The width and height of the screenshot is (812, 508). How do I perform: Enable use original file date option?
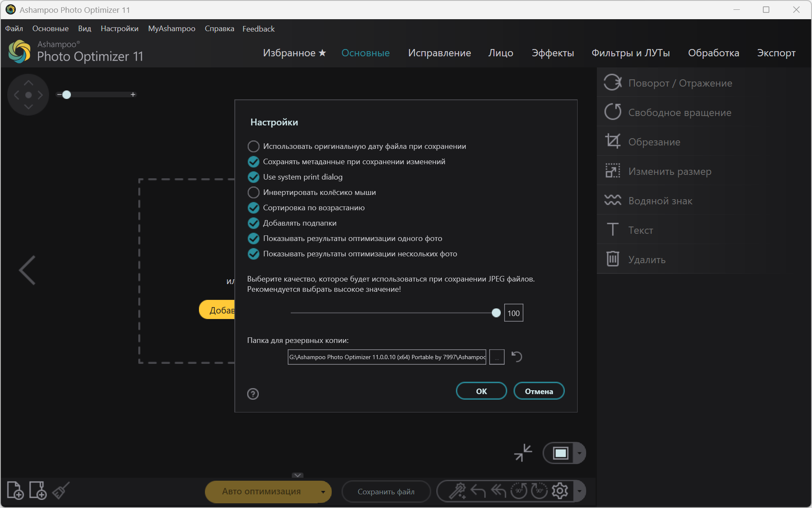point(254,146)
